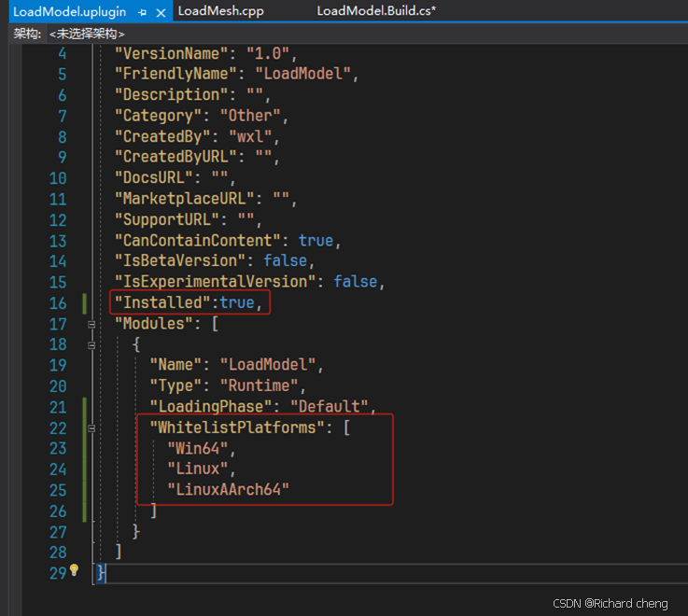Image resolution: width=688 pixels, height=616 pixels.
Task: Click the "VersionName" key
Action: pos(171,53)
